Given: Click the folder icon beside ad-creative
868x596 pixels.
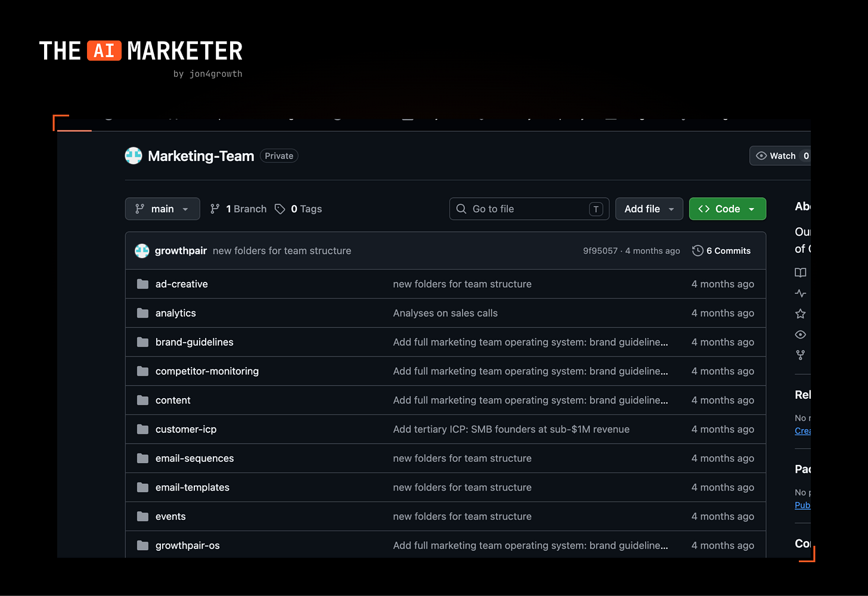Looking at the screenshot, I should pyautogui.click(x=142, y=284).
